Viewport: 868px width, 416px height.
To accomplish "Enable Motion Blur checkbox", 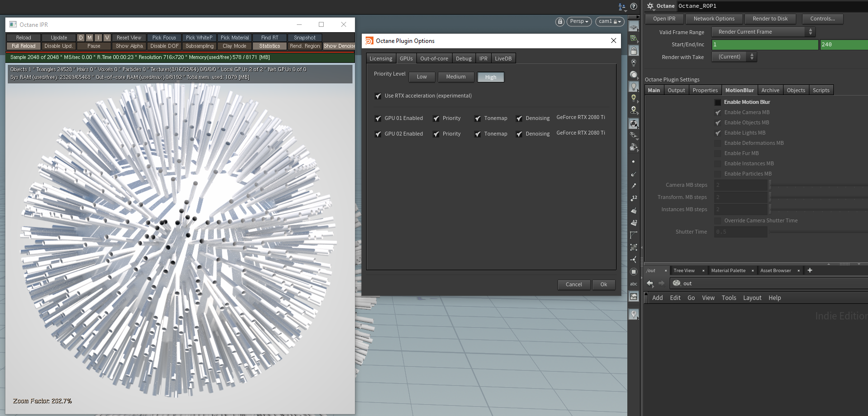I will tap(718, 102).
